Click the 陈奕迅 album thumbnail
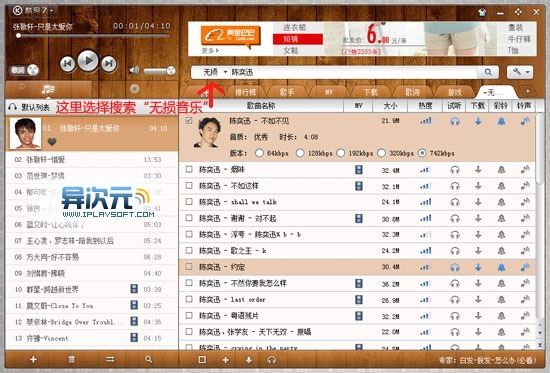550x373 pixels. [x=207, y=132]
